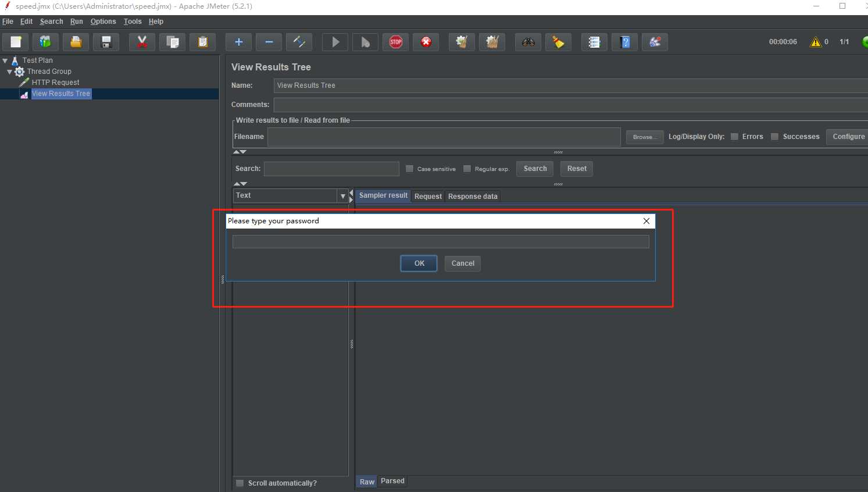The width and height of the screenshot is (868, 492).
Task: Close the password dialog with X
Action: [x=646, y=221]
